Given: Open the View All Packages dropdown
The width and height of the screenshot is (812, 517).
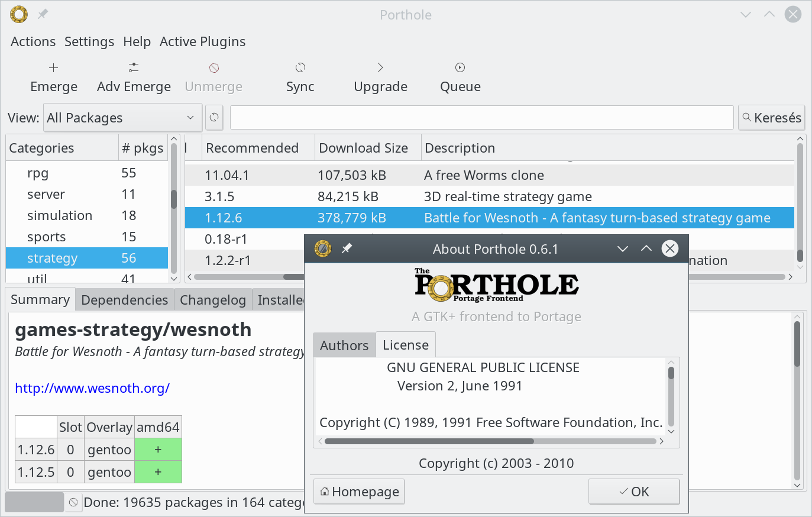Looking at the screenshot, I should coord(122,118).
